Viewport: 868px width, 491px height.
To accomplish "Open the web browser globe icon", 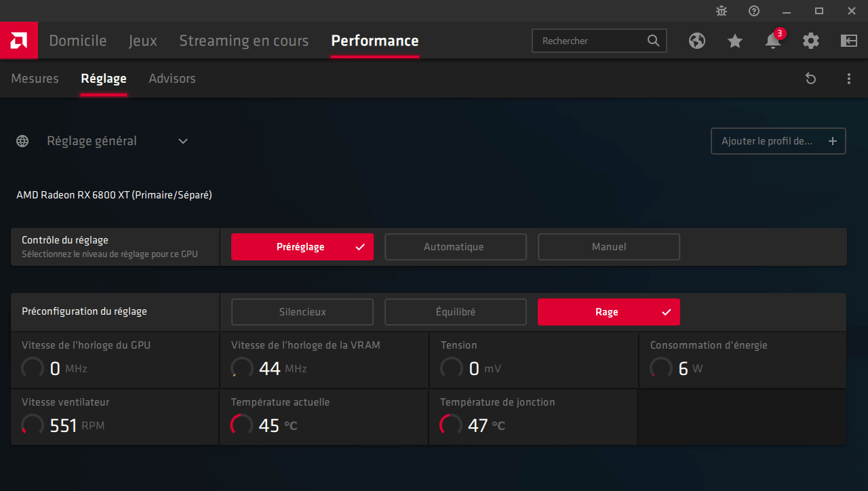I will pyautogui.click(x=697, y=41).
